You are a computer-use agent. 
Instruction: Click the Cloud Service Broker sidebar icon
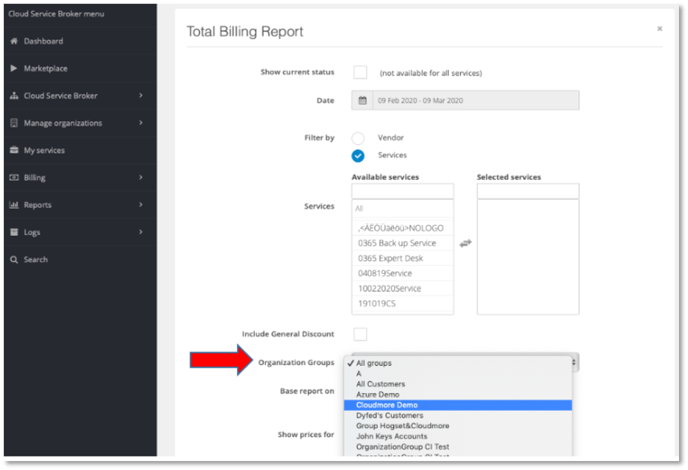tap(14, 96)
